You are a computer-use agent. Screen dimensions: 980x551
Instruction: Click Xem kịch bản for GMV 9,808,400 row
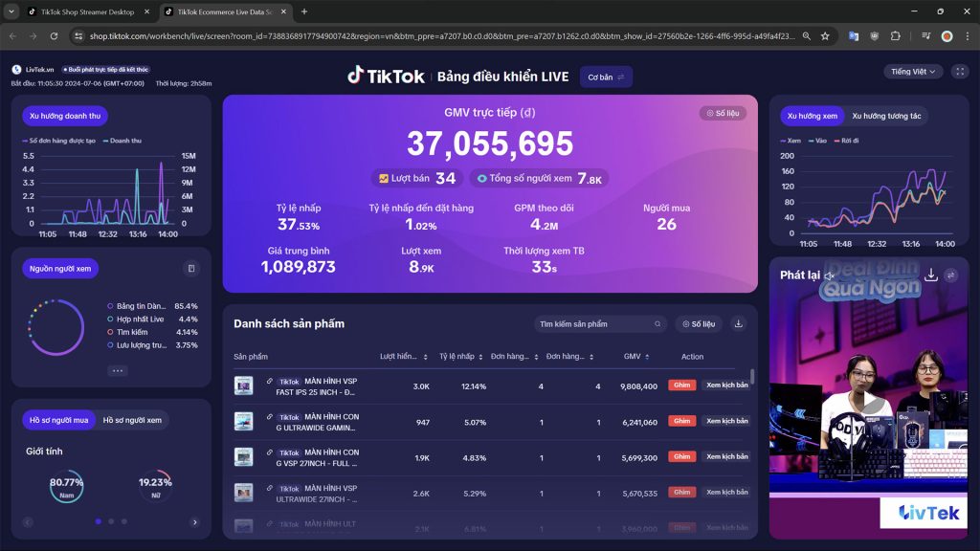click(x=727, y=386)
